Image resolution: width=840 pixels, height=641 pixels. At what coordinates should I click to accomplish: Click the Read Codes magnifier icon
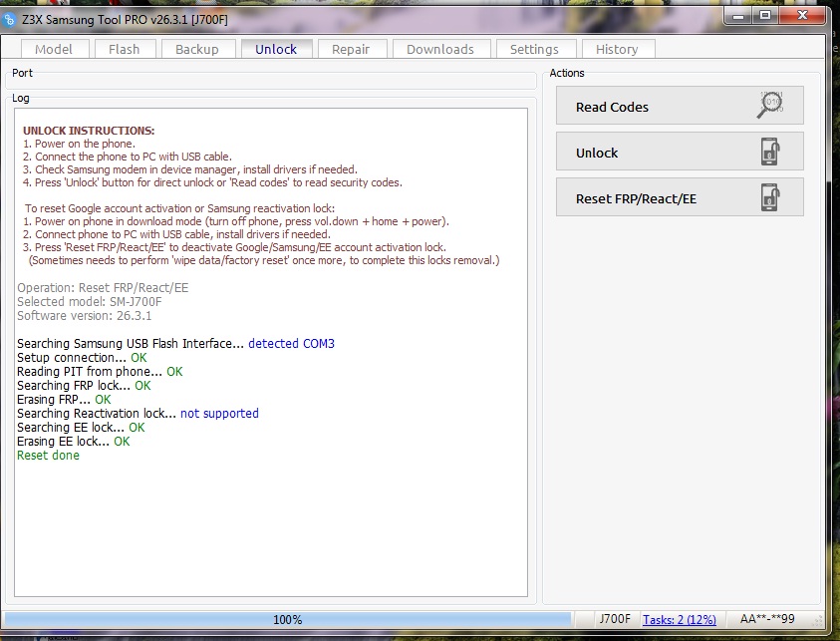(x=770, y=105)
